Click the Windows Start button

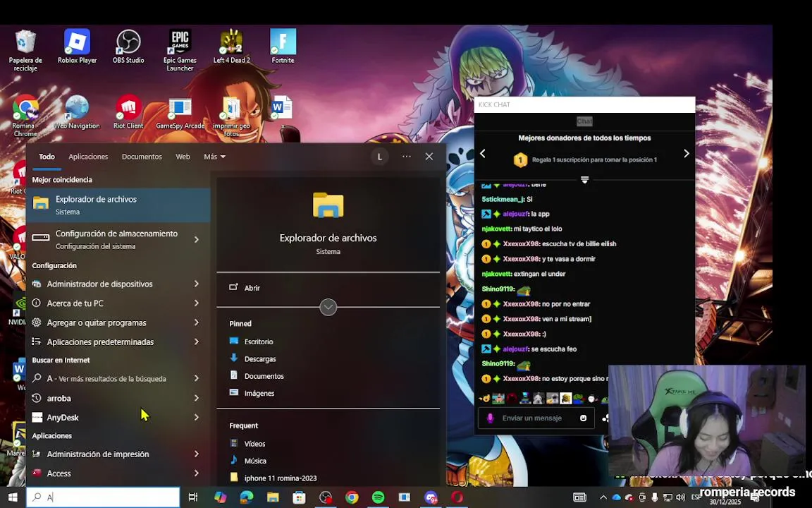tap(13, 497)
